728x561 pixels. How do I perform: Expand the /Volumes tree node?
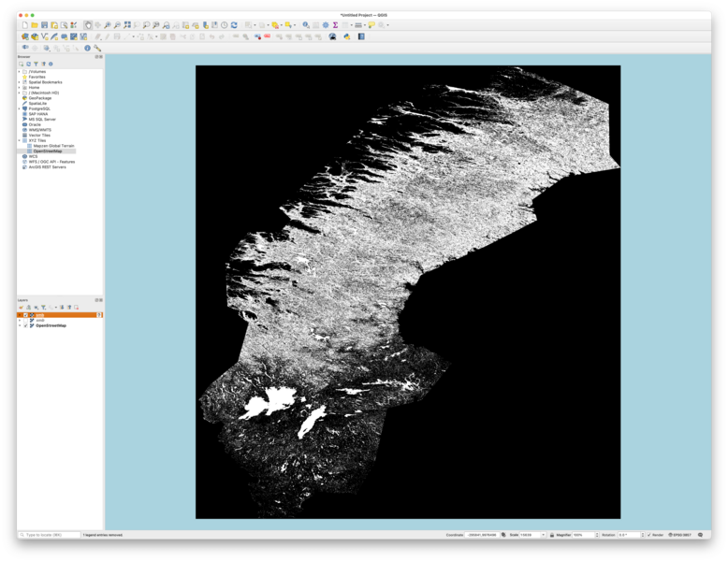pos(20,71)
